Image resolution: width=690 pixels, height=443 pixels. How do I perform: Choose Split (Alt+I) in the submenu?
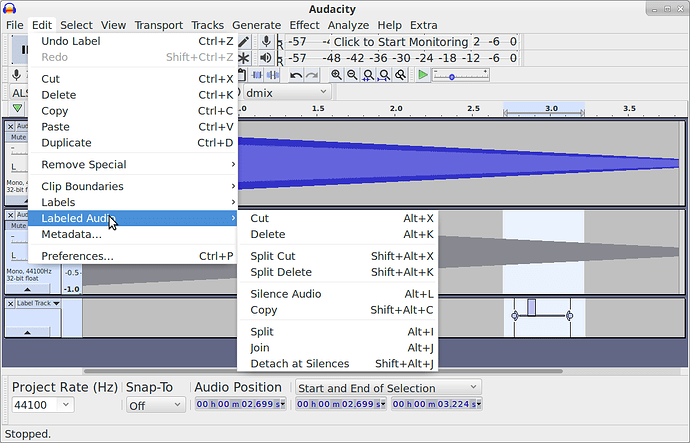pos(338,332)
